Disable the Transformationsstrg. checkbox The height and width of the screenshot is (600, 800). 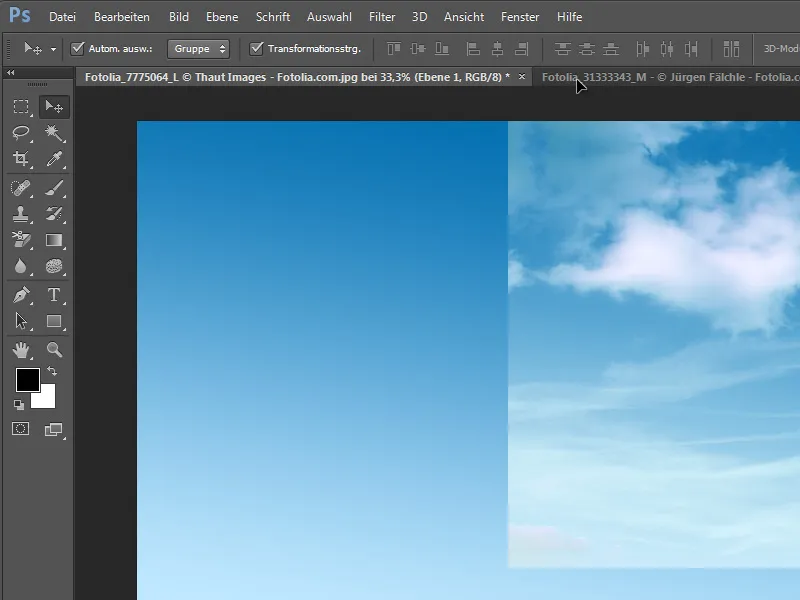257,48
